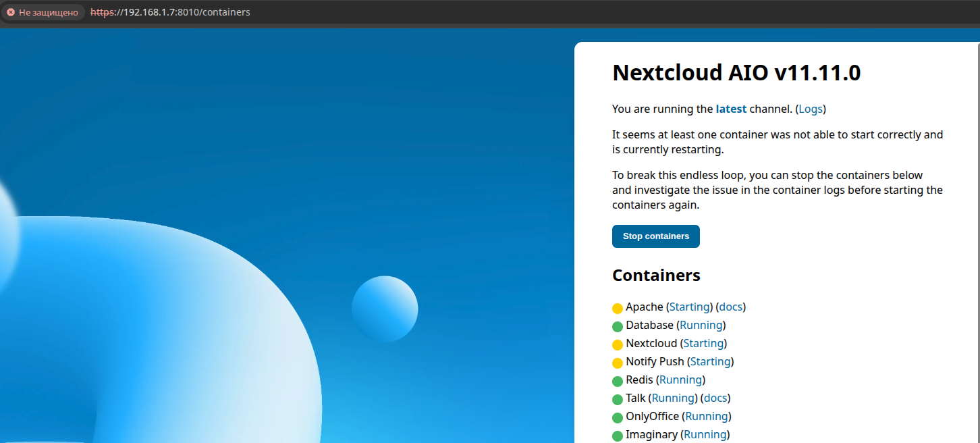Click the scrollbar on the right edge
This screenshot has height=443, width=980.
coord(976,203)
